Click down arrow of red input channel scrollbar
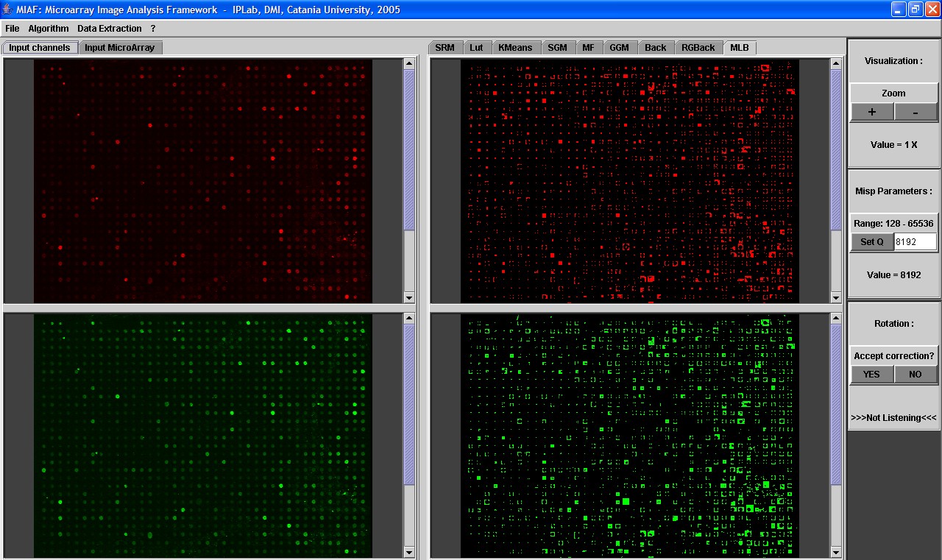 click(409, 297)
